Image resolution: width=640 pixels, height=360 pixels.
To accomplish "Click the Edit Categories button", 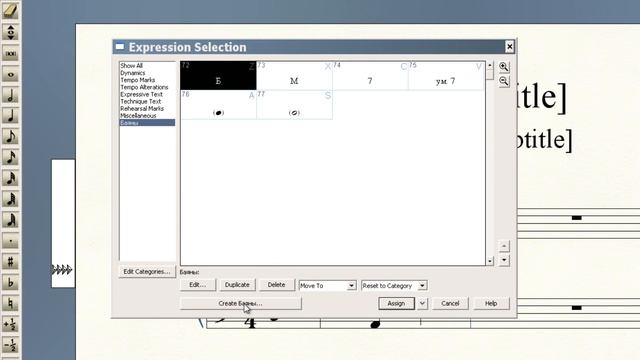I will coord(147,271).
